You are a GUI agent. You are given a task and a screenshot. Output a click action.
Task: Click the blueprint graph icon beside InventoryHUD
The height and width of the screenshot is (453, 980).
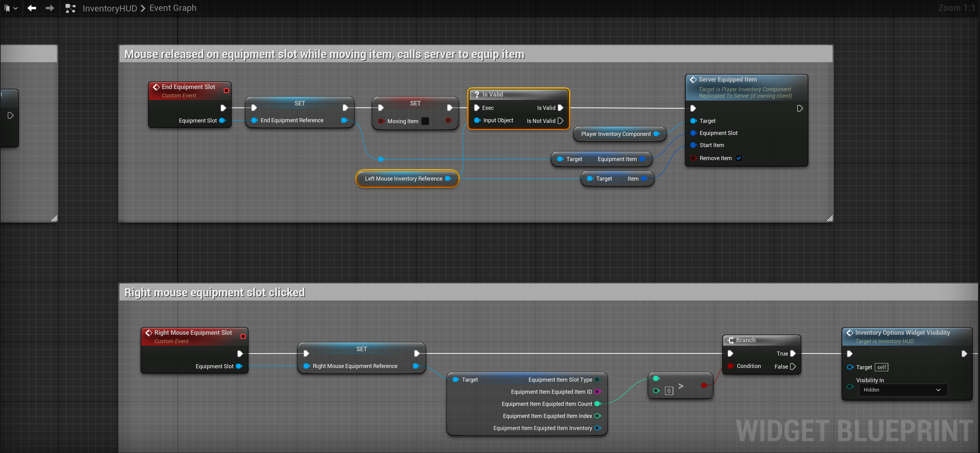[x=70, y=8]
